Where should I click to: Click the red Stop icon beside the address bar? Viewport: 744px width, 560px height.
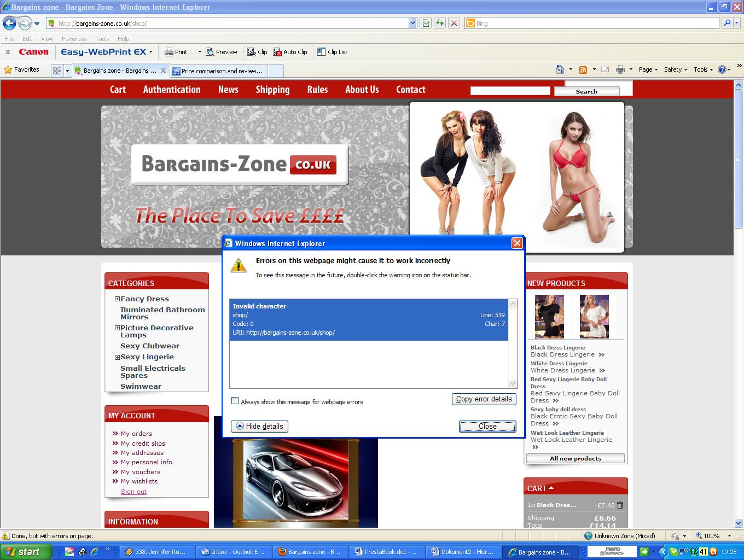[454, 23]
